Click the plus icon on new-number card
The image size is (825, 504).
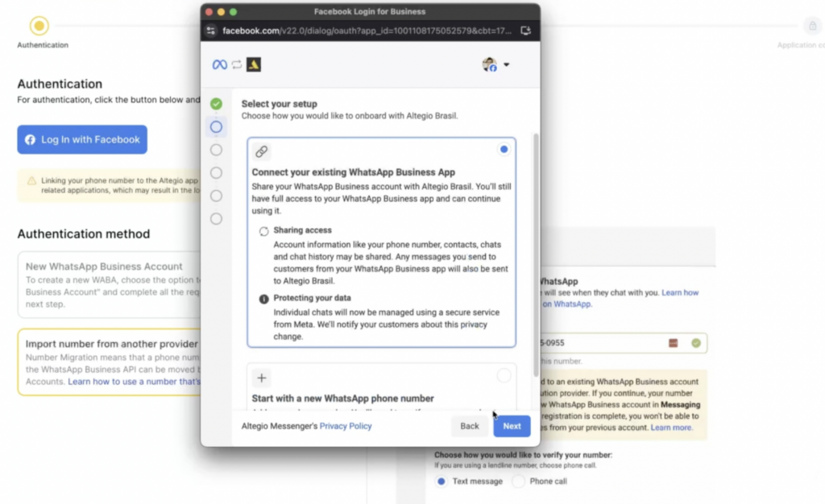pyautogui.click(x=262, y=378)
